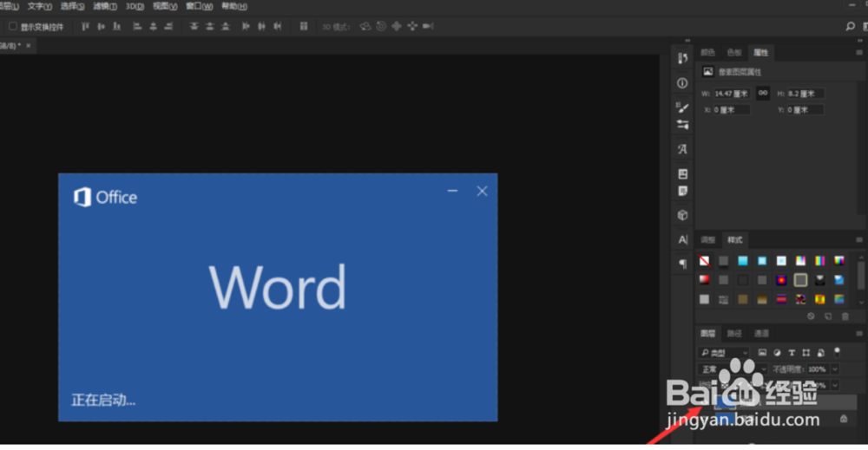Enable 显示变换控件 checkbox

[x=12, y=26]
